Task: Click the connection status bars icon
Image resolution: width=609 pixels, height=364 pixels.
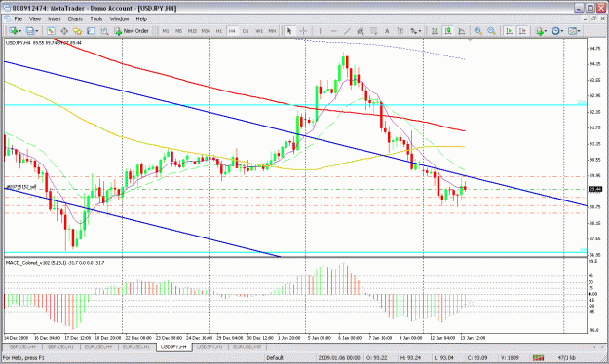Action: [x=538, y=358]
